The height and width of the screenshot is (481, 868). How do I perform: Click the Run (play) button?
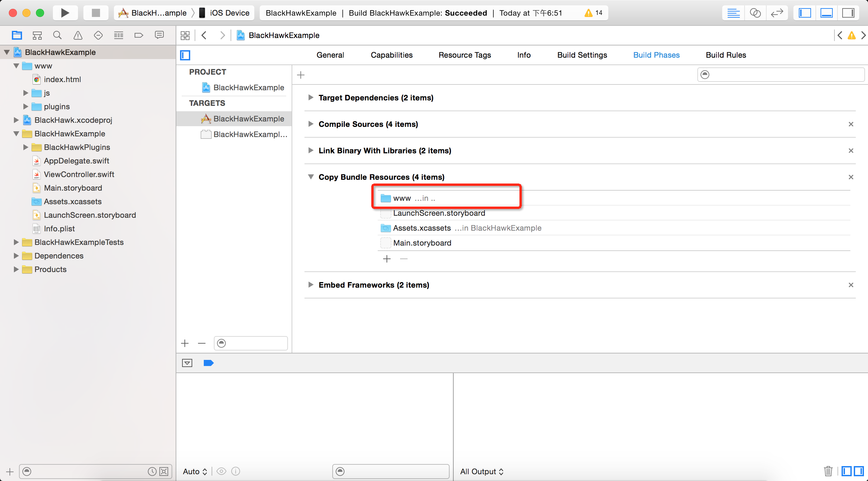pos(65,13)
